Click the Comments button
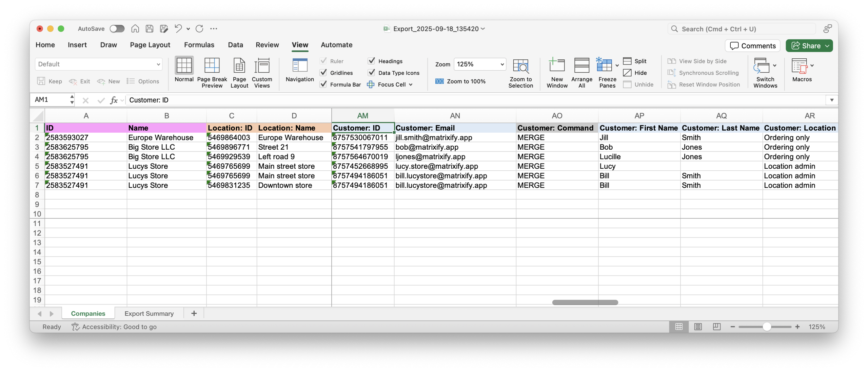The width and height of the screenshot is (868, 372). (x=752, y=46)
